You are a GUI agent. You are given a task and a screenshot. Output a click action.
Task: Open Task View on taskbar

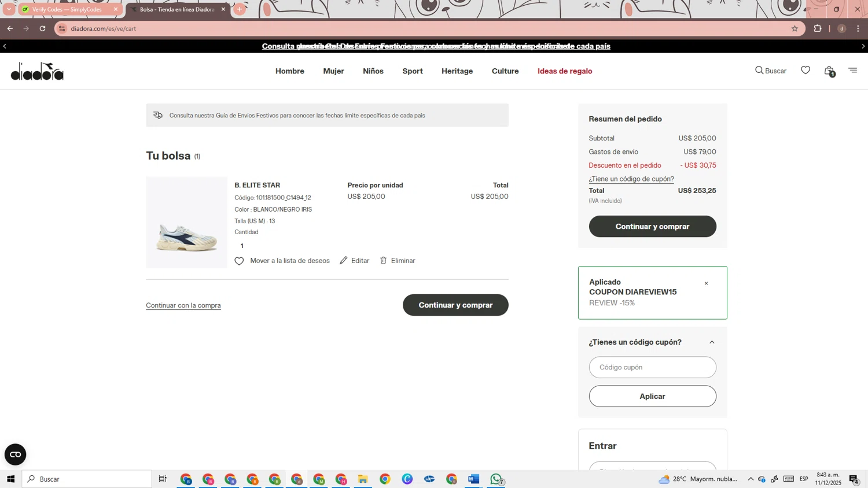pyautogui.click(x=163, y=479)
